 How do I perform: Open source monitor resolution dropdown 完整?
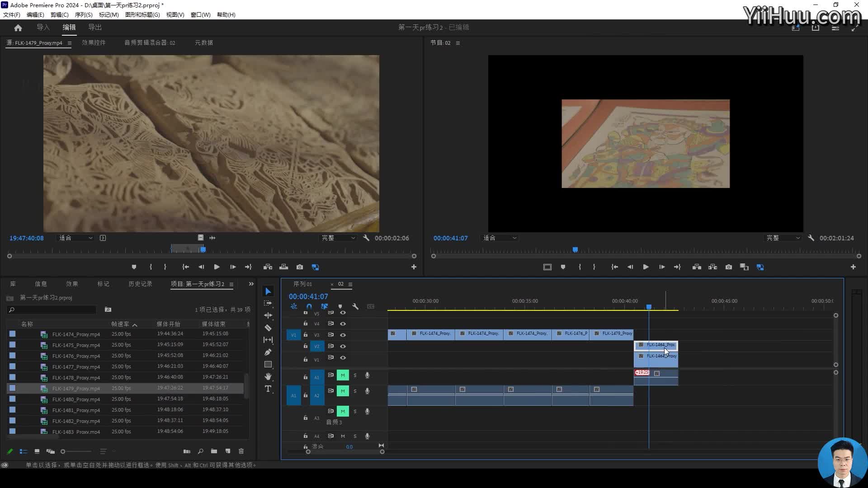coord(338,238)
